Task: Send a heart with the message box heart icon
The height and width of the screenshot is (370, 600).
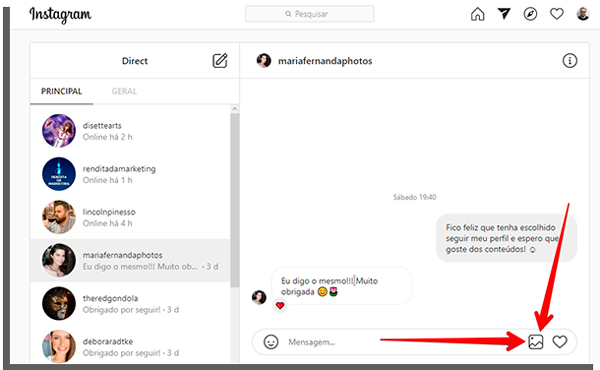Action: coord(559,342)
